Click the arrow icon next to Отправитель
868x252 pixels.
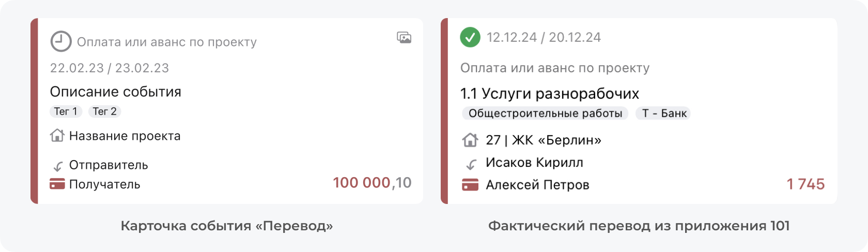58,166
